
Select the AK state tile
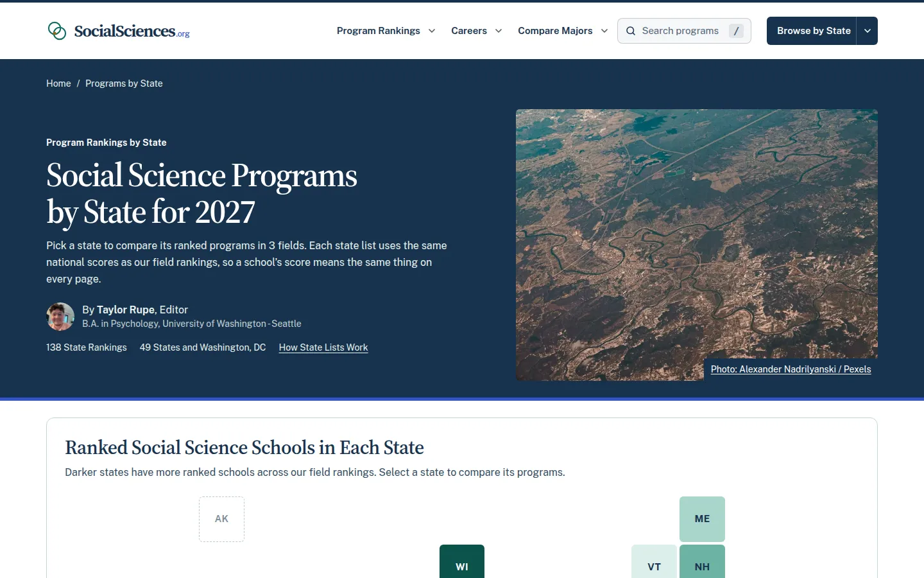(221, 519)
